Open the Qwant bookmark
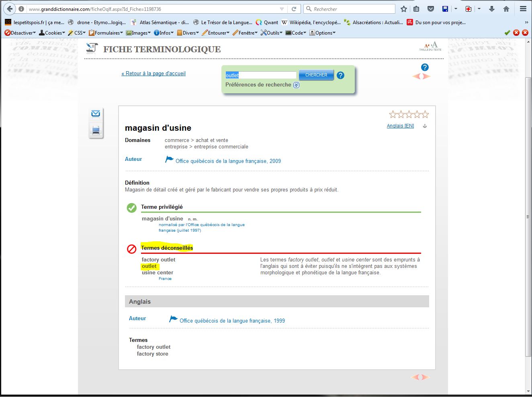 click(x=267, y=23)
